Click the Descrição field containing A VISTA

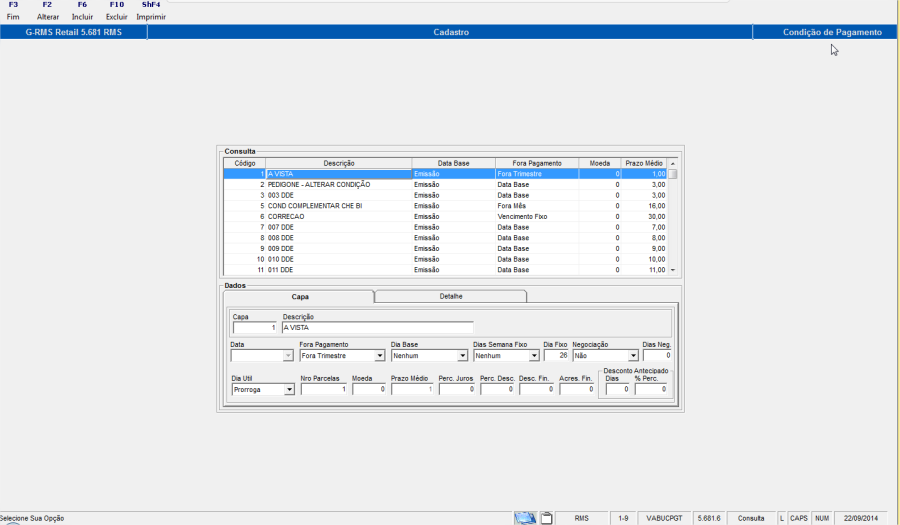tap(378, 328)
